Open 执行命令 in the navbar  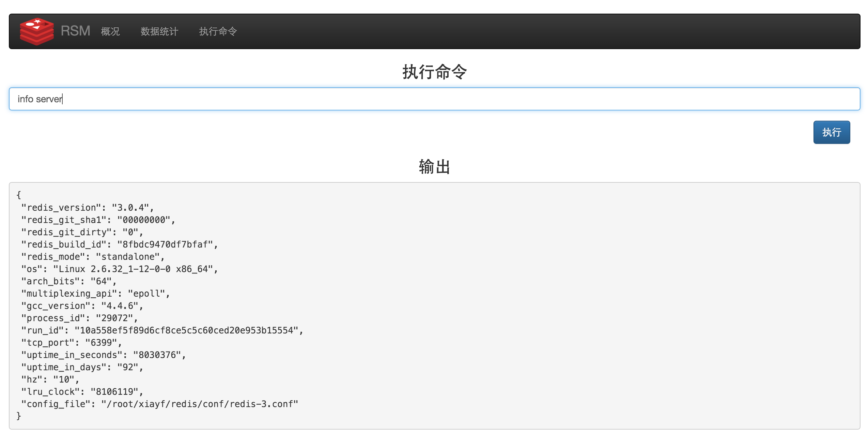point(218,31)
